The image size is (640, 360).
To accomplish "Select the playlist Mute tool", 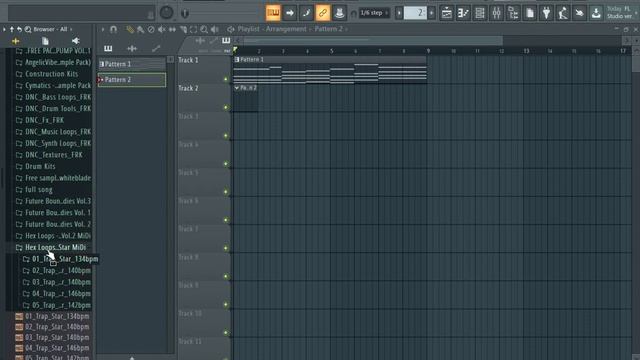I will click(162, 29).
